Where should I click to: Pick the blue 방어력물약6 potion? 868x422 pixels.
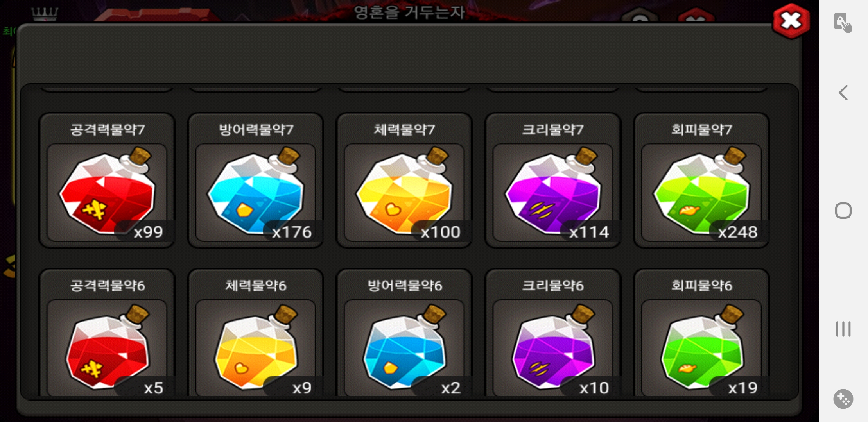(404, 333)
